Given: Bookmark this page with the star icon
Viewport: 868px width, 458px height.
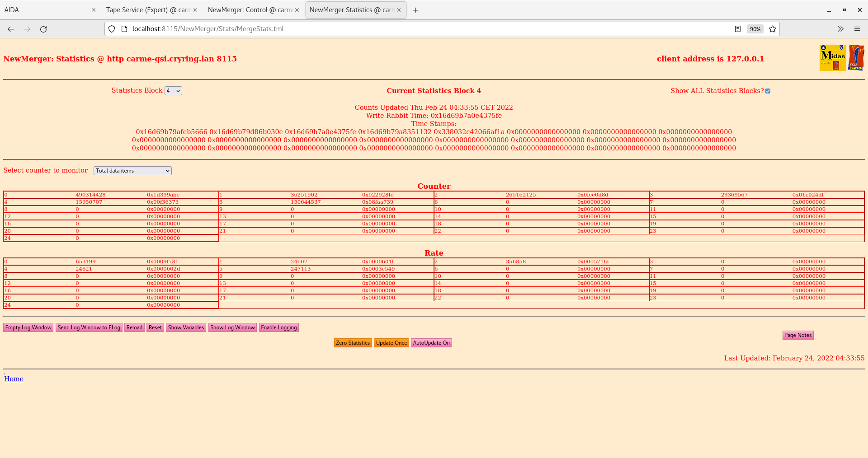Looking at the screenshot, I should click(773, 29).
